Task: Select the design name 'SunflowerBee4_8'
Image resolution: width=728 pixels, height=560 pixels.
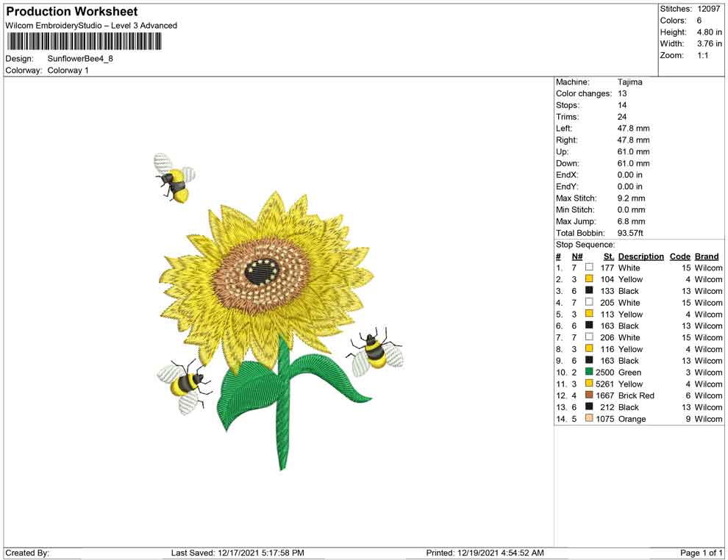Action: click(80, 59)
